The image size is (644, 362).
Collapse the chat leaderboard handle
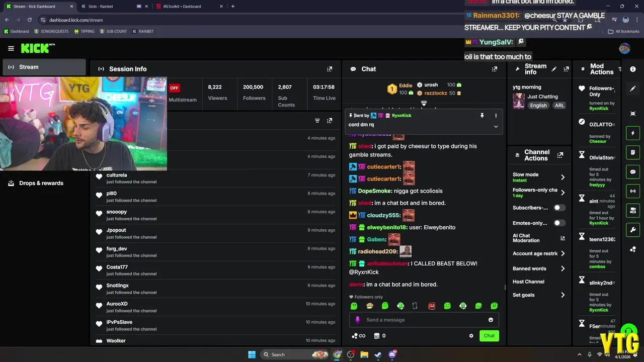tap(424, 104)
